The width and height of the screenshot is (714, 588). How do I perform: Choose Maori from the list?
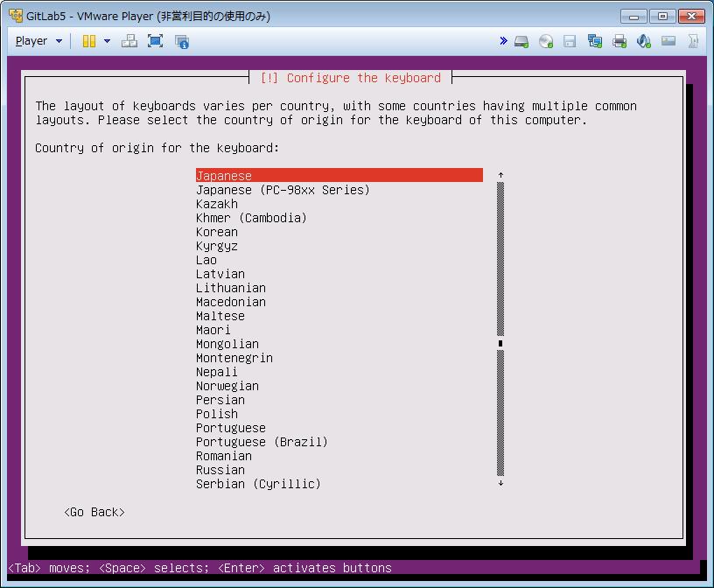(x=213, y=330)
